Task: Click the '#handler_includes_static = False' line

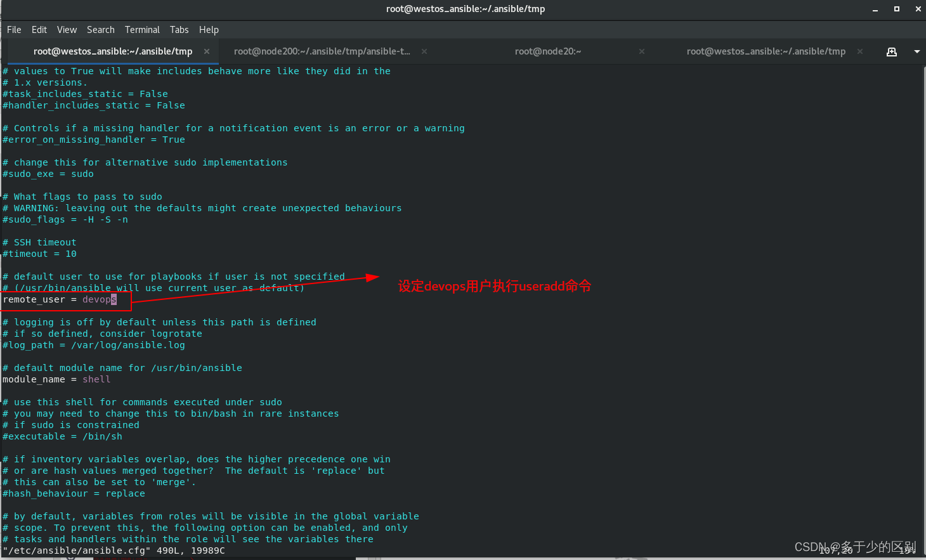Action: click(94, 105)
